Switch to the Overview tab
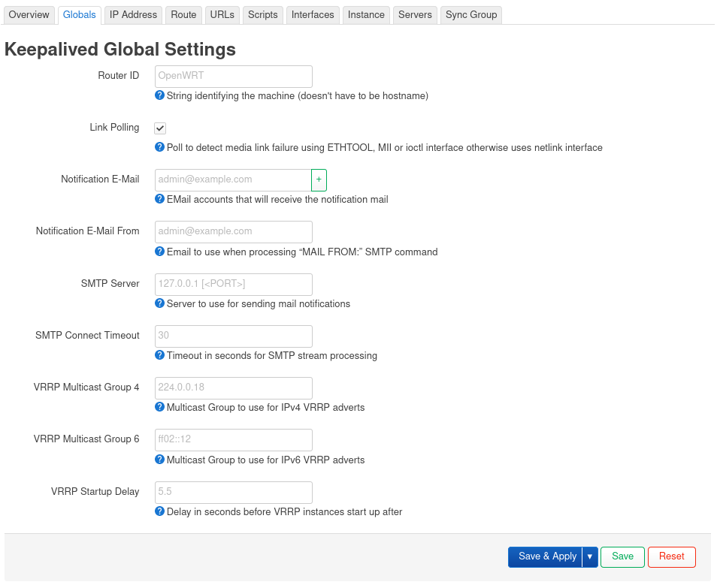The height and width of the screenshot is (588, 717). [x=29, y=14]
